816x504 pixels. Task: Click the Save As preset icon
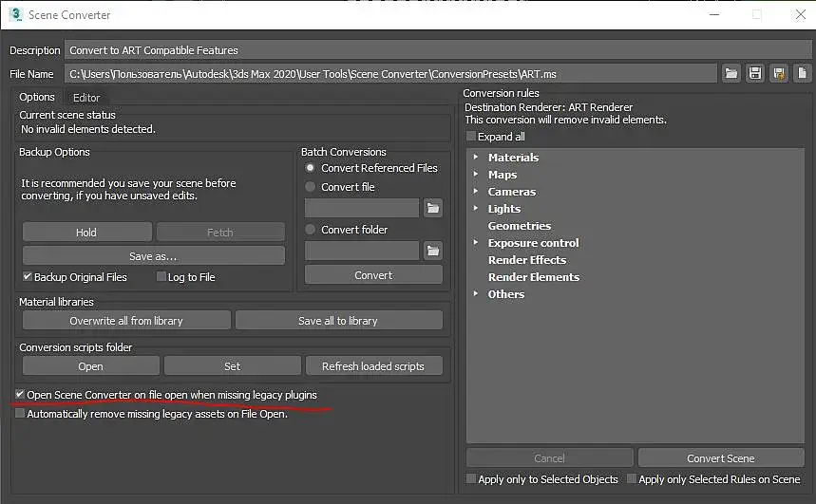(779, 73)
